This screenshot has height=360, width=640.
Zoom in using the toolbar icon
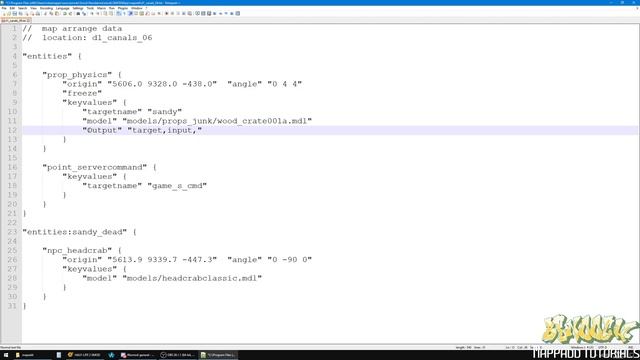tap(92, 13)
